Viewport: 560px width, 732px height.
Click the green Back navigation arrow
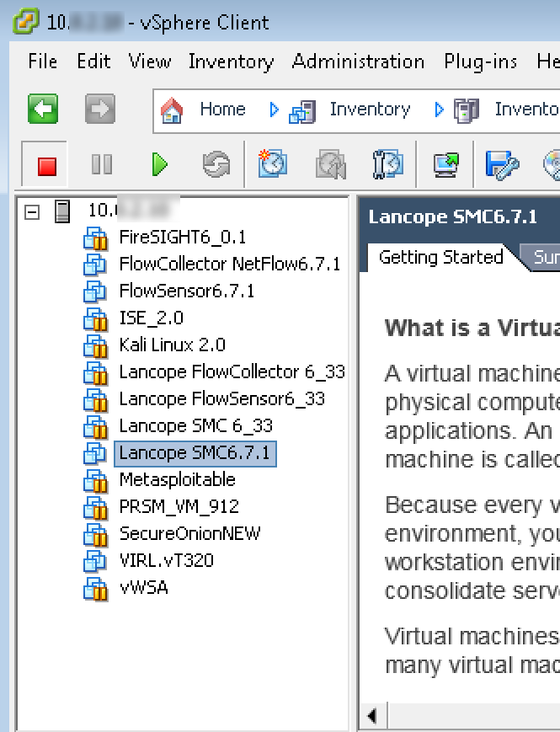point(43,110)
